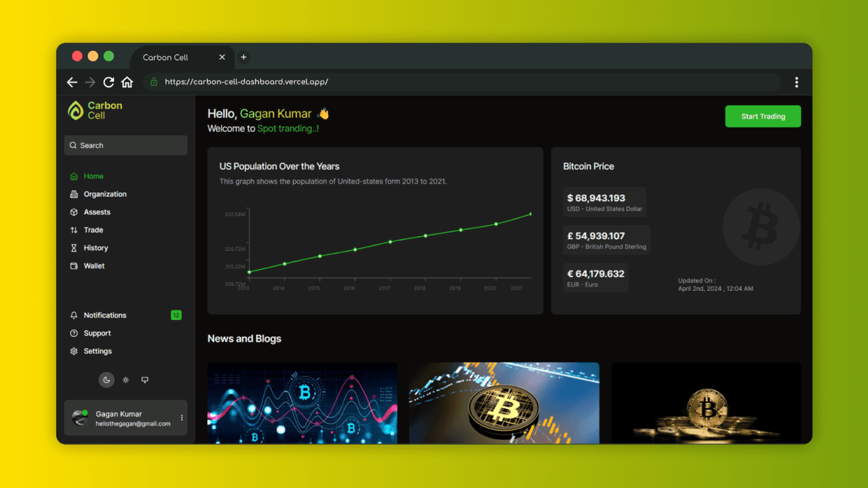Screen dimensions: 868x488
Task: Click the USD price $ 68,943.193
Action: click(597, 198)
